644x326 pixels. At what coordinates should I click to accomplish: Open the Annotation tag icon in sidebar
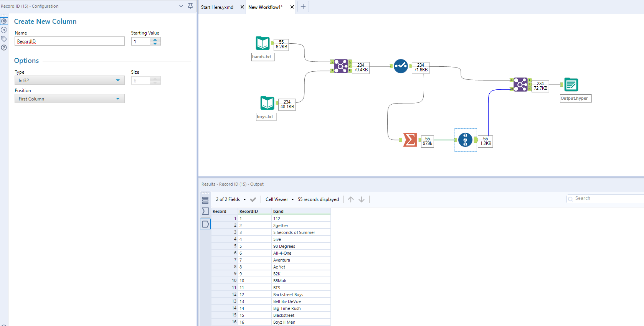tap(4, 39)
